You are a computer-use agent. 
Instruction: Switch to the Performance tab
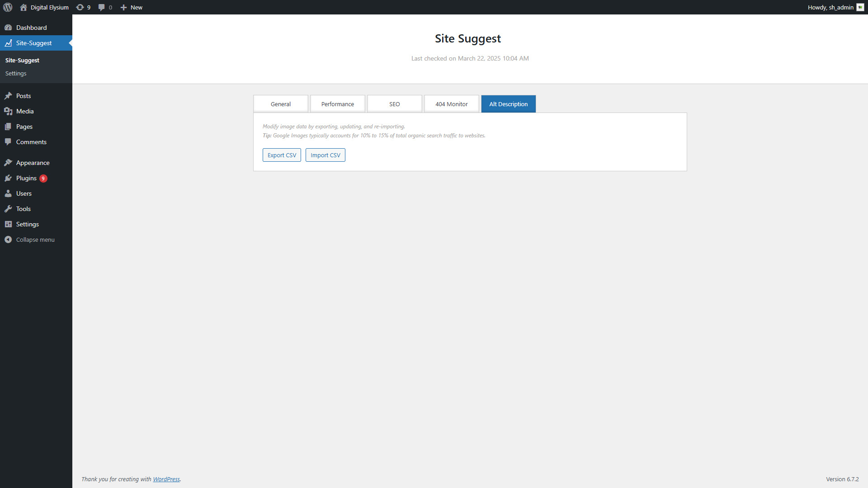(x=337, y=104)
